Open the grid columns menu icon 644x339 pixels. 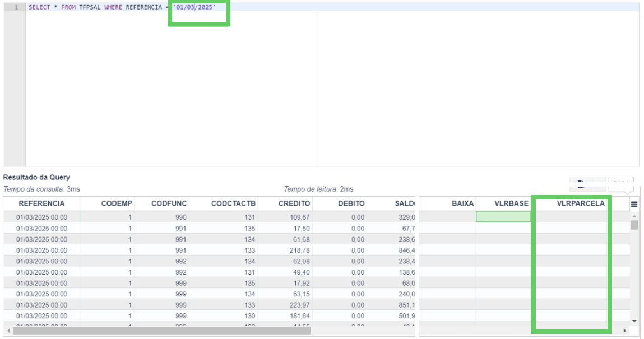pyautogui.click(x=634, y=204)
